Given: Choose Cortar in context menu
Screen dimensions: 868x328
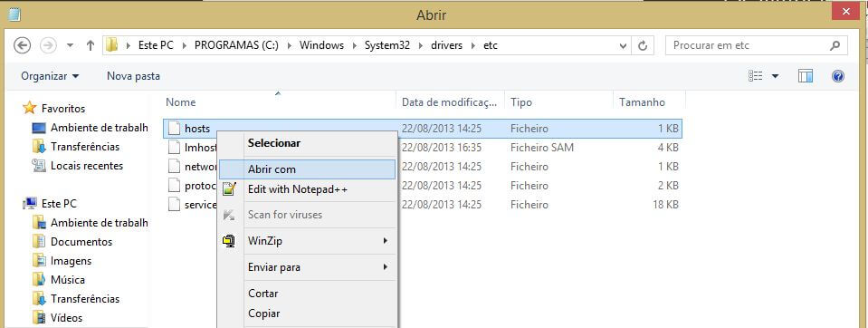Looking at the screenshot, I should [x=263, y=294].
